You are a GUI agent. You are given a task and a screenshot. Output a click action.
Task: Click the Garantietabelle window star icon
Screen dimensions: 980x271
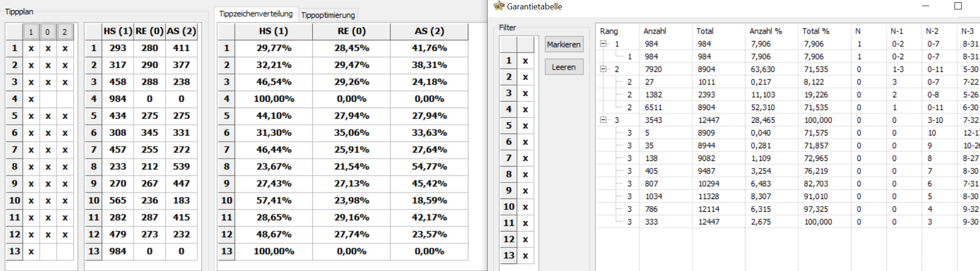(498, 6)
